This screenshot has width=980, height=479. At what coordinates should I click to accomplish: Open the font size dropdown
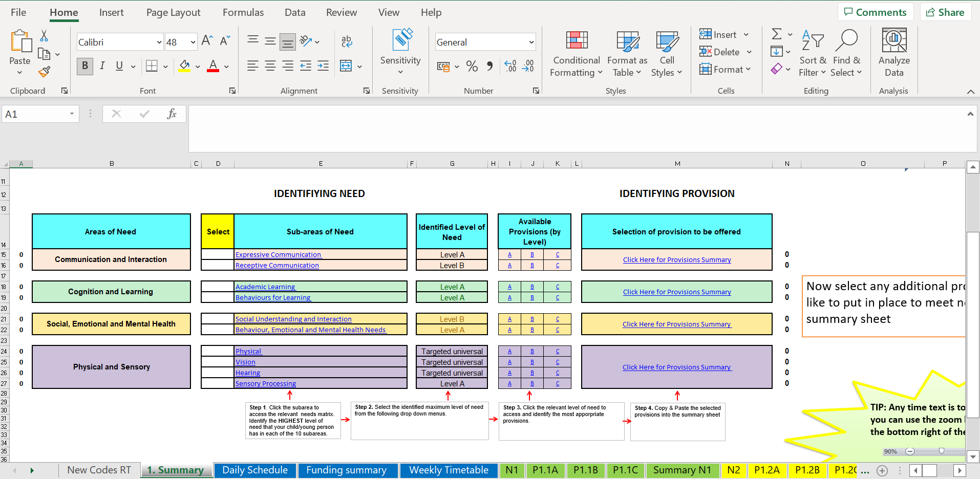click(193, 42)
